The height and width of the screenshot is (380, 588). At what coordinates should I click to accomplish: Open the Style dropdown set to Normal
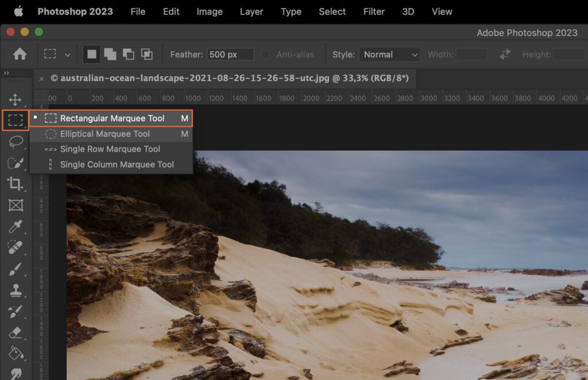389,54
